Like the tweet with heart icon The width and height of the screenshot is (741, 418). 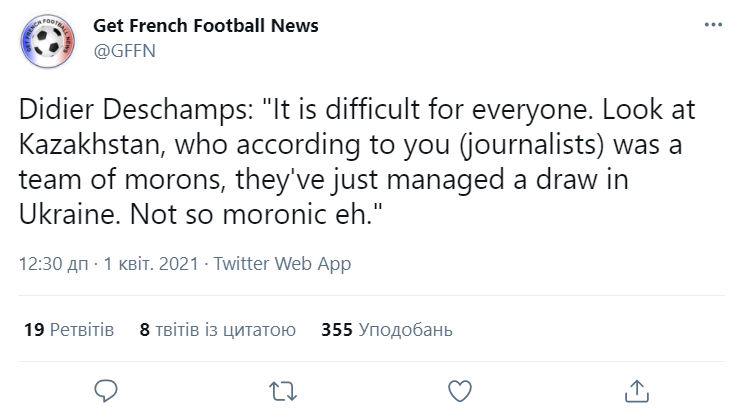[x=460, y=391]
